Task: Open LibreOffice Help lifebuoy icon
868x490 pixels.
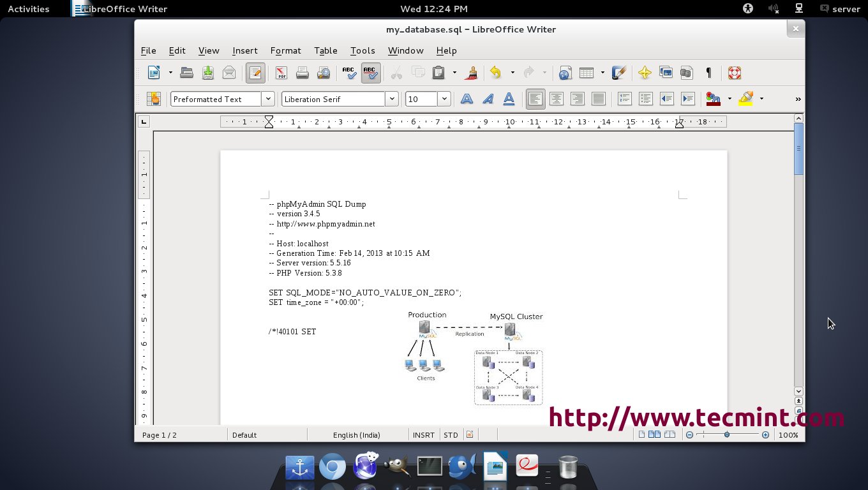Action: point(735,73)
